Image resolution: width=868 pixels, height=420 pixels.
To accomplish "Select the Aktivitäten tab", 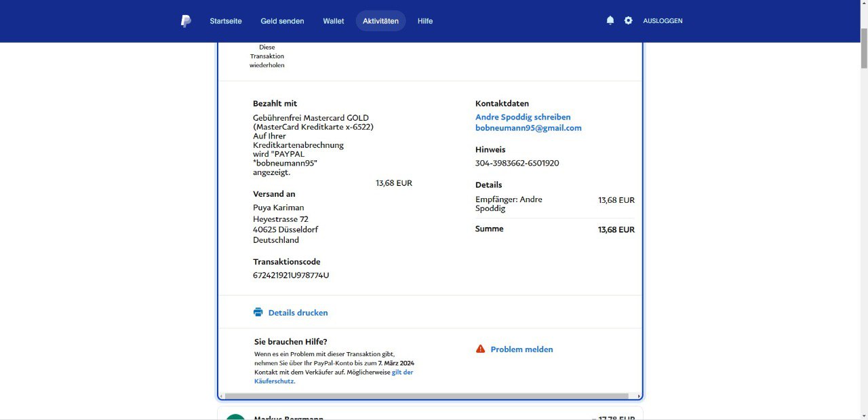I will point(380,21).
